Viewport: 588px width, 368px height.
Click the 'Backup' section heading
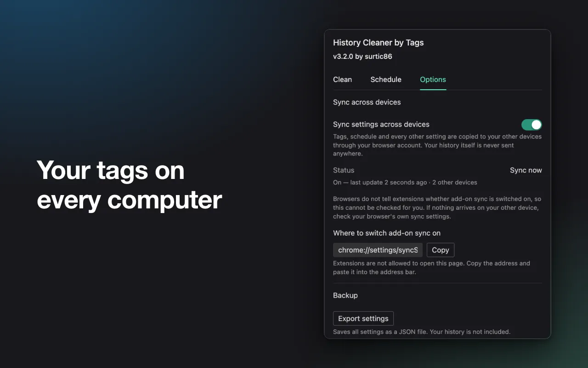click(345, 295)
